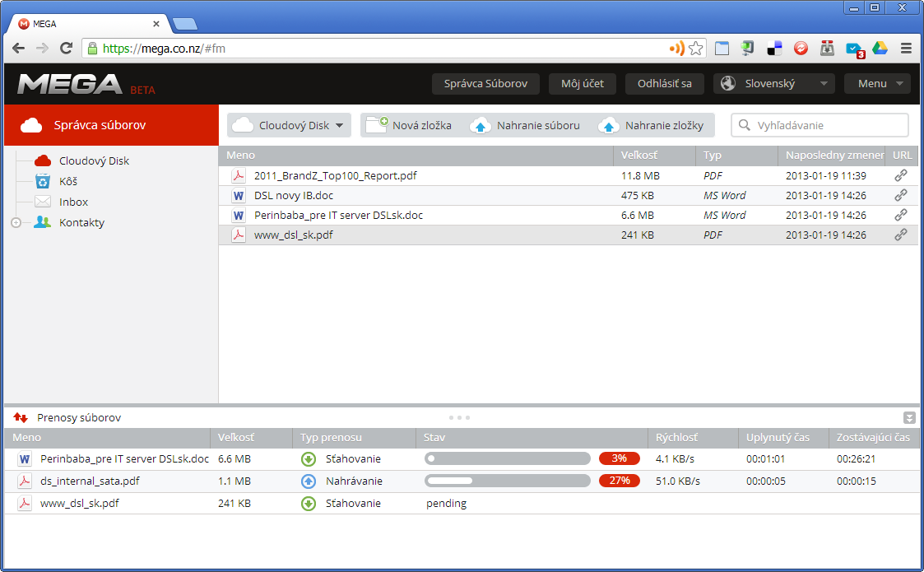Click the Typ prenosu column header
Viewport: 924px width, 572px height.
(354, 438)
